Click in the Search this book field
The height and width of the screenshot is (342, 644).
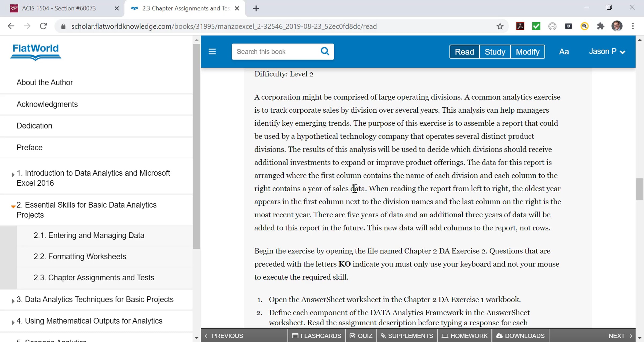pyautogui.click(x=275, y=52)
